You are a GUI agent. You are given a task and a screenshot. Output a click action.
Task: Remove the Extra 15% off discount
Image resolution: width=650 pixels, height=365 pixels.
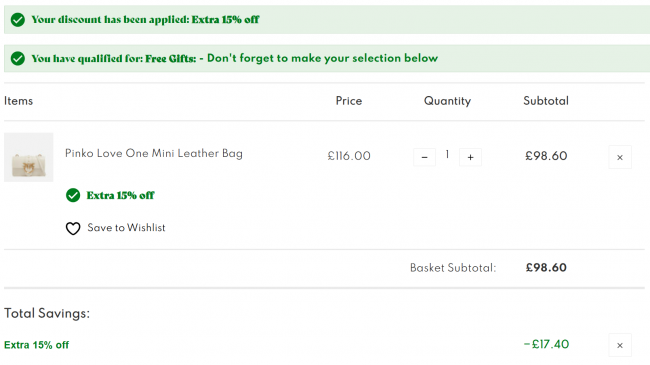[620, 345]
